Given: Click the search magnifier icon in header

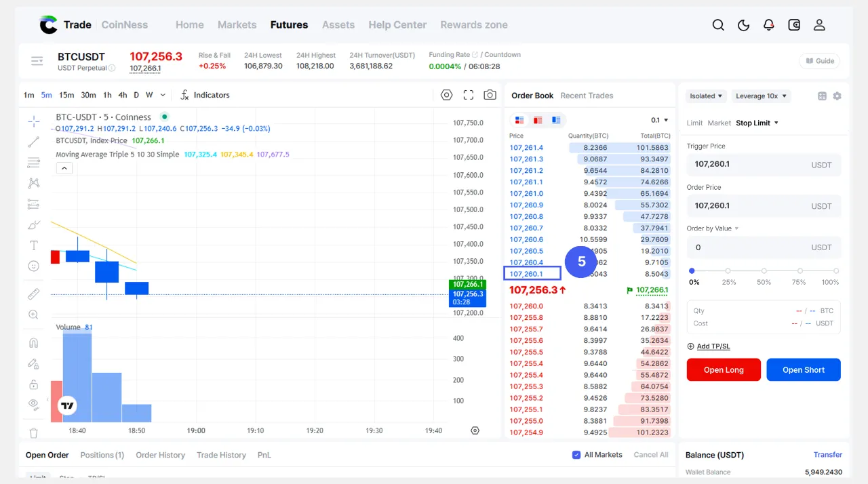Looking at the screenshot, I should coord(718,25).
